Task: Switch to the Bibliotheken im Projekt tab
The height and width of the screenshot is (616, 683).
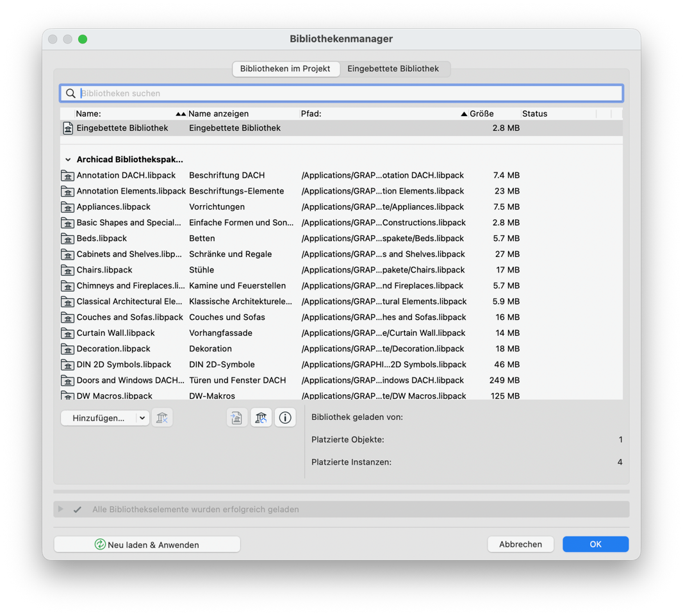Action: (286, 69)
